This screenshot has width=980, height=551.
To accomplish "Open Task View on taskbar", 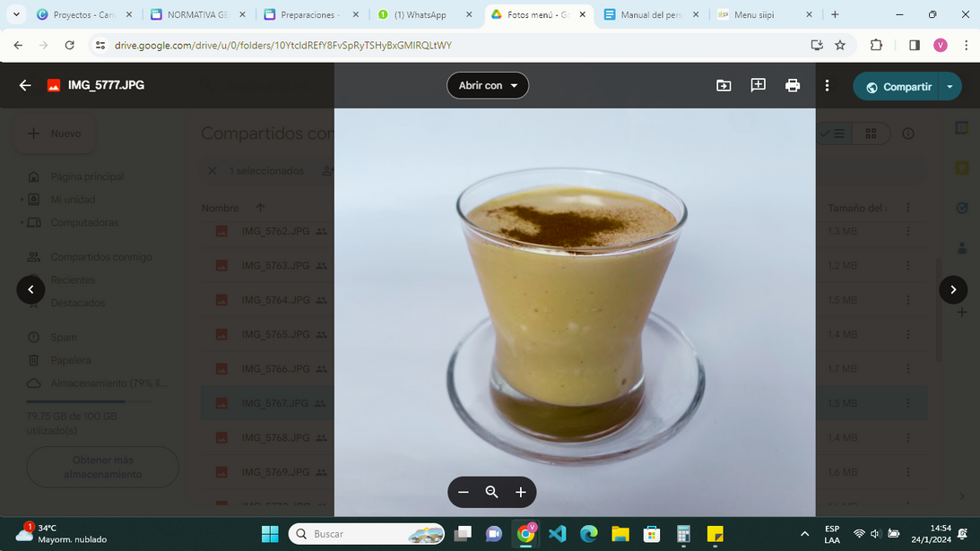I will (463, 534).
